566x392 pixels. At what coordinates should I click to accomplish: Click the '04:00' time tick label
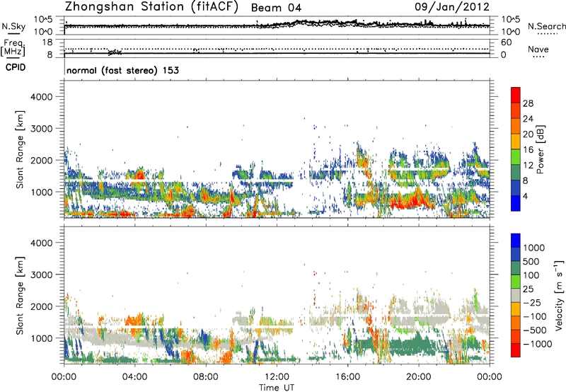(135, 377)
